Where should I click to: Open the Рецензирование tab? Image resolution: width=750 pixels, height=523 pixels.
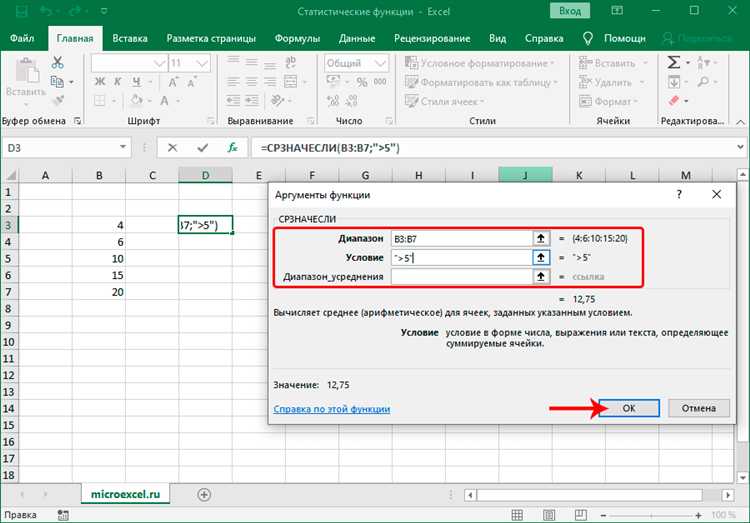432,38
